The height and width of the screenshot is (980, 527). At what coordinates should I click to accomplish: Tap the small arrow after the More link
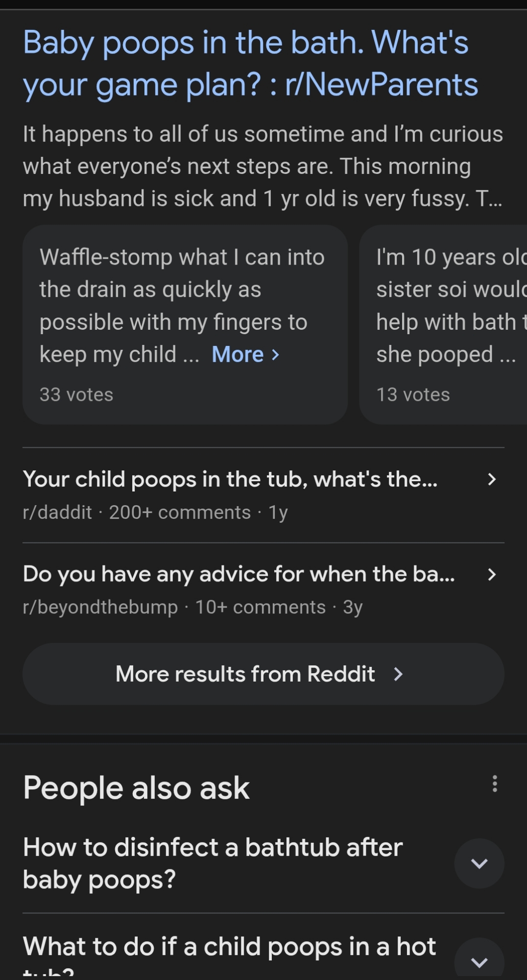pyautogui.click(x=276, y=355)
